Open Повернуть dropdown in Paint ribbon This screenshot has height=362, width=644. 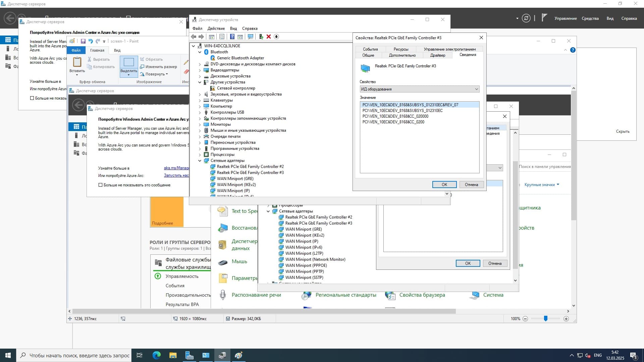pyautogui.click(x=154, y=74)
